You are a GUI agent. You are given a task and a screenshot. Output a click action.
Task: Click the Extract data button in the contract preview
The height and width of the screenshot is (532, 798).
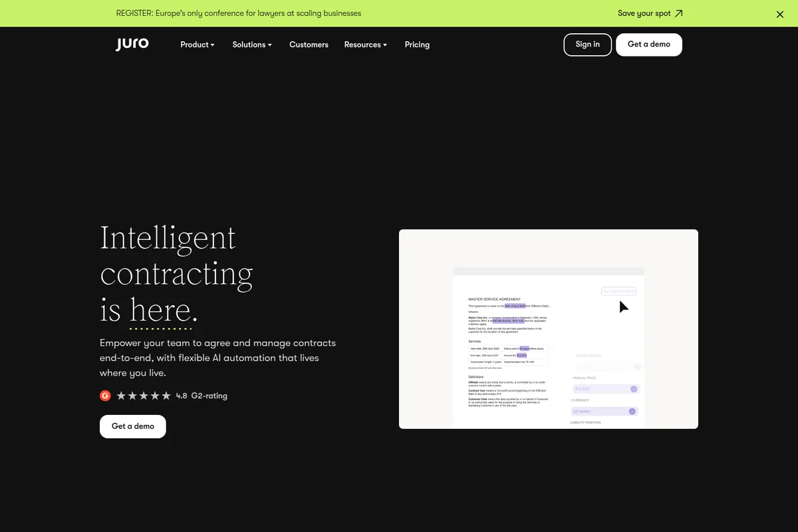620,291
